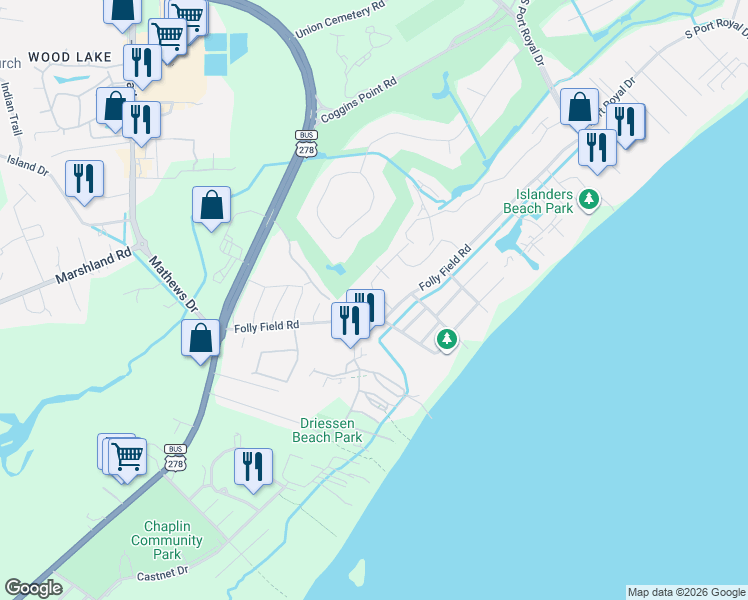
Task: Open the top-left cut-off shopping bag marker
Action: 123,14
